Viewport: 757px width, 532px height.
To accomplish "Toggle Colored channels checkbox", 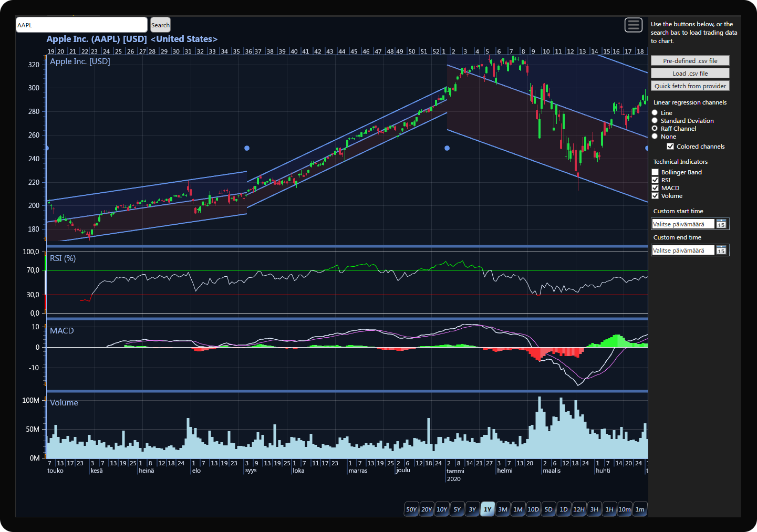I will [x=670, y=147].
